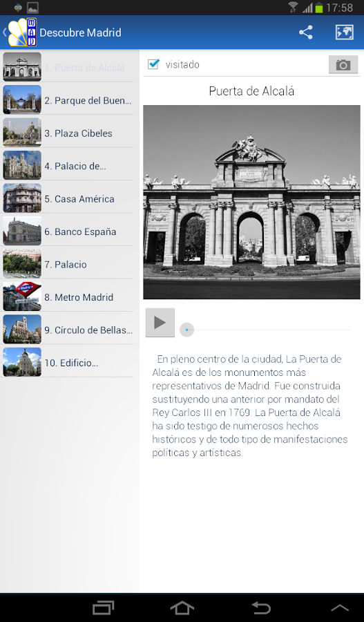The height and width of the screenshot is (622, 364).
Task: Select 2. Parque del Buen... list item
Action: [x=66, y=100]
